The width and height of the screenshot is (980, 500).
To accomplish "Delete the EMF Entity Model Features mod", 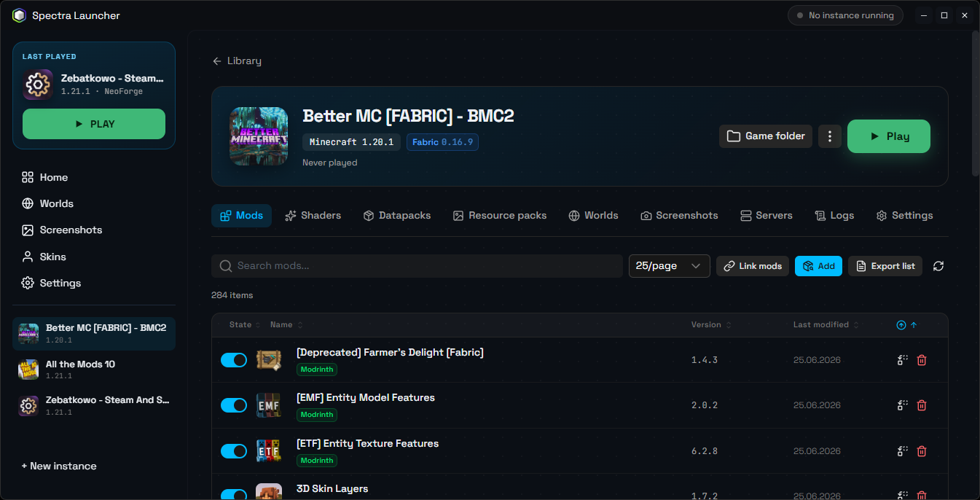I will [922, 405].
